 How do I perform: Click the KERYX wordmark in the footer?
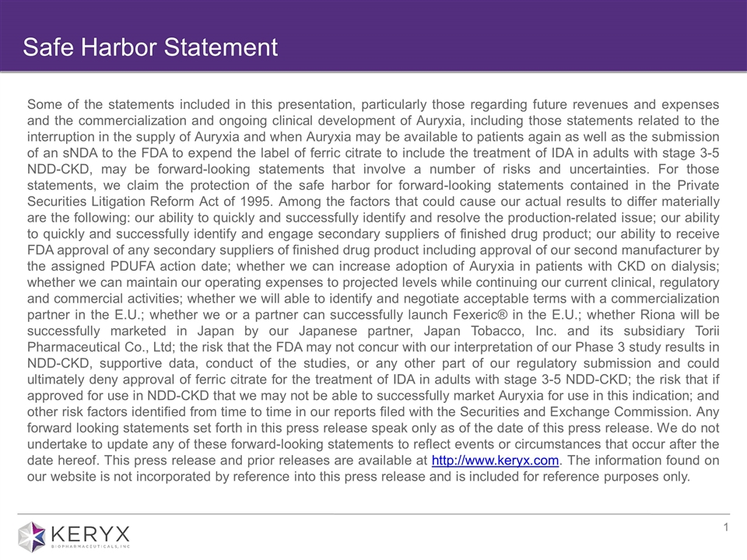[93, 533]
